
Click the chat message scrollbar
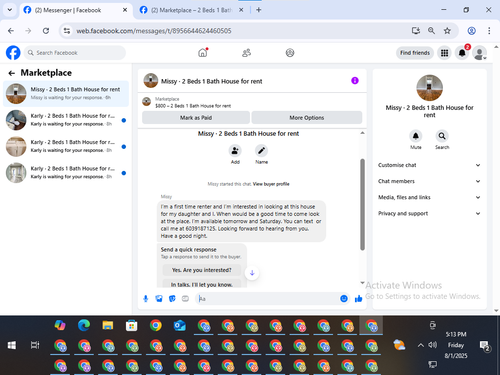coord(362,205)
